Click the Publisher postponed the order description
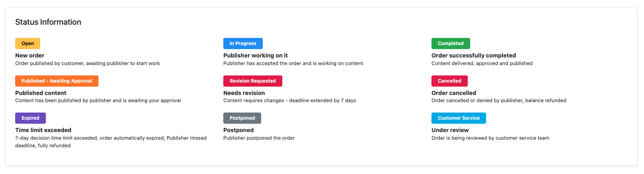Viewport: 644px width, 174px height. click(259, 138)
